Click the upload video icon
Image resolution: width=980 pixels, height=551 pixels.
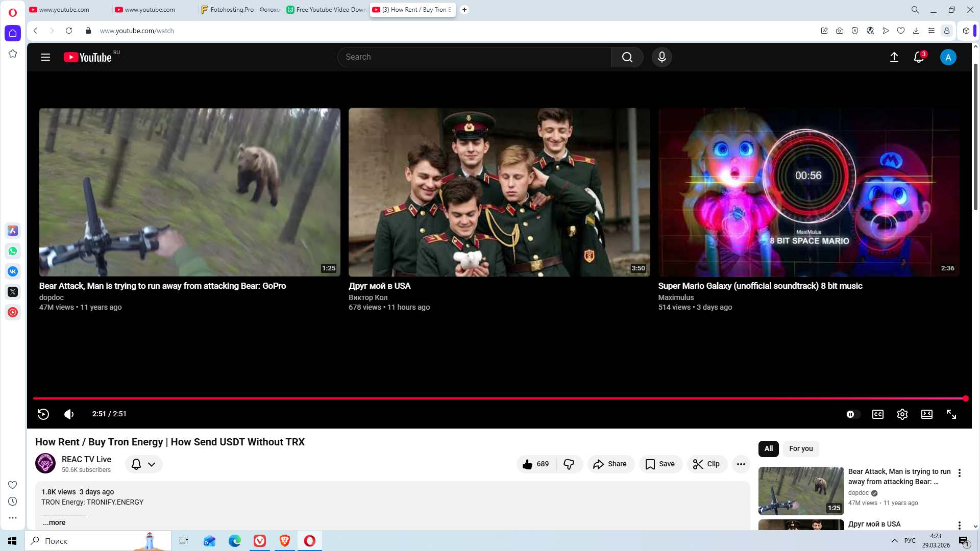point(894,57)
